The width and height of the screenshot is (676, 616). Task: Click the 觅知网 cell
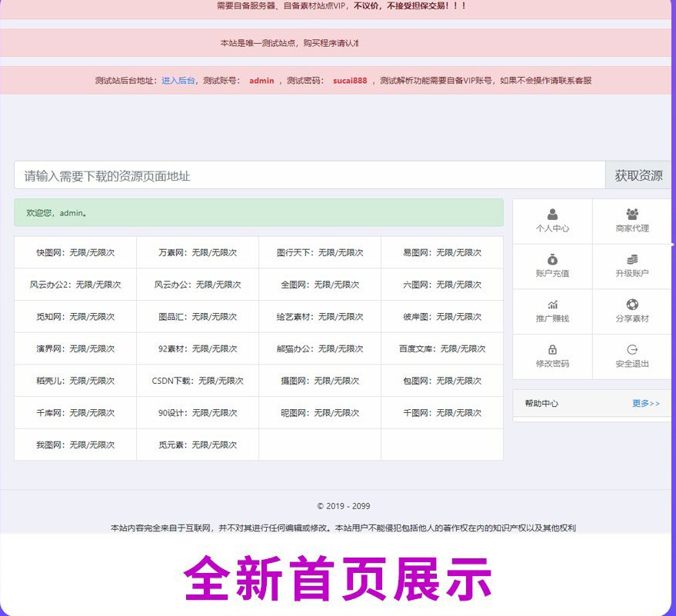pos(75,317)
